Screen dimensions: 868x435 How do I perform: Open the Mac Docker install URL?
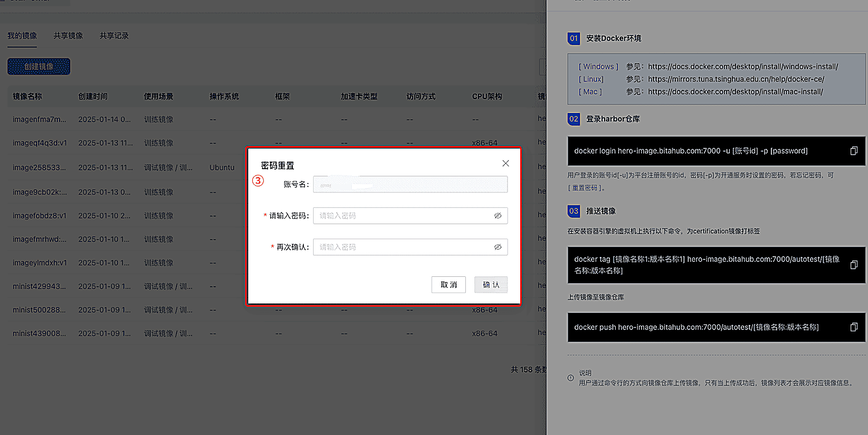pyautogui.click(x=735, y=92)
